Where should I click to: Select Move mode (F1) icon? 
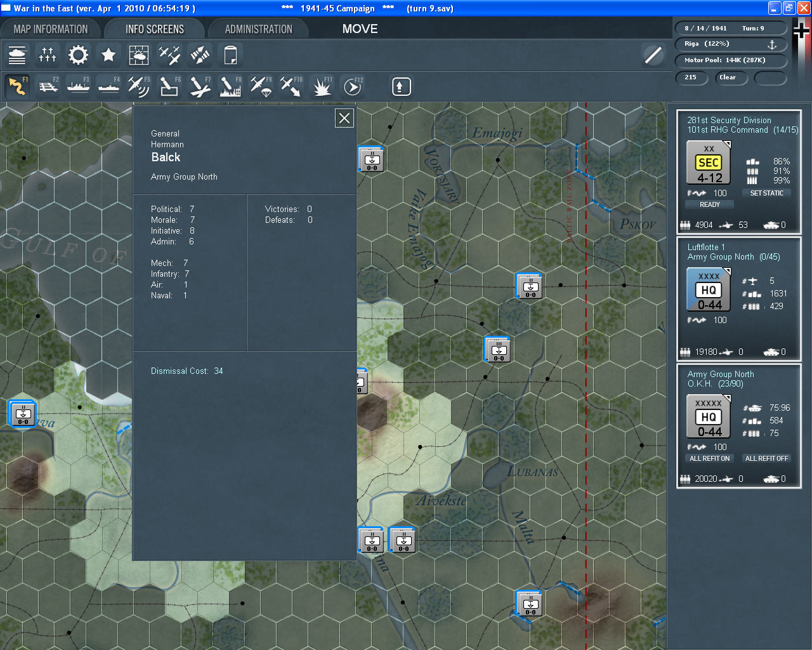(x=17, y=86)
